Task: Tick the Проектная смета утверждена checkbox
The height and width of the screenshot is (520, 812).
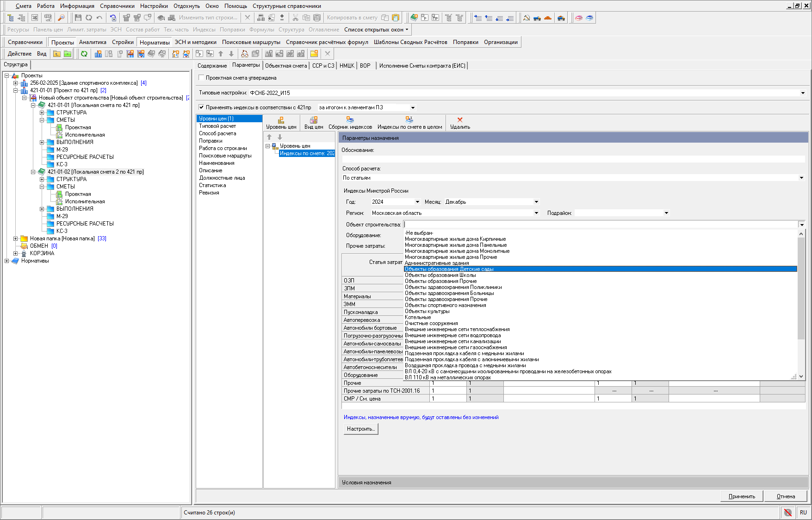Action: click(201, 78)
